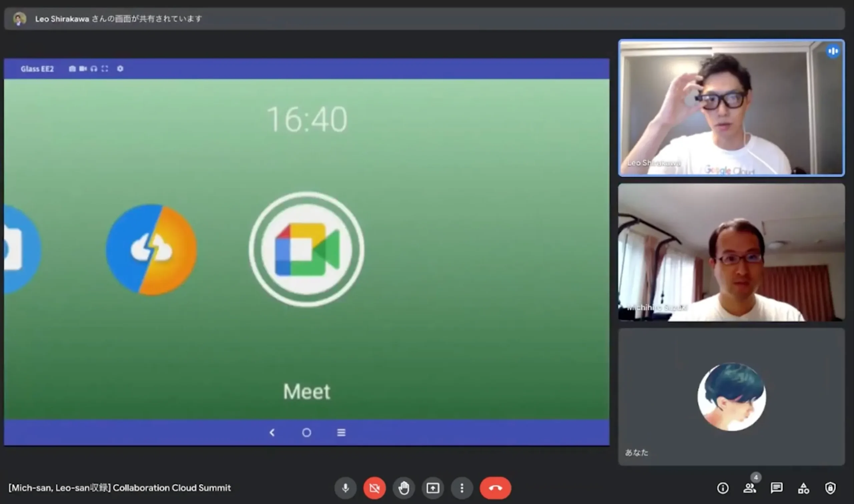Click your own avatar tile
Image resolution: width=854 pixels, height=504 pixels.
[732, 397]
